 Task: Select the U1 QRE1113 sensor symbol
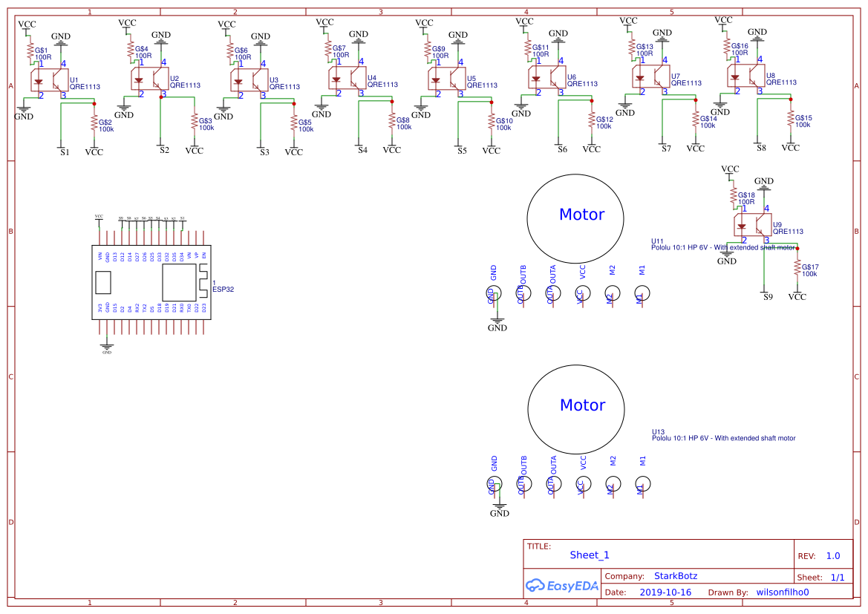(49, 80)
